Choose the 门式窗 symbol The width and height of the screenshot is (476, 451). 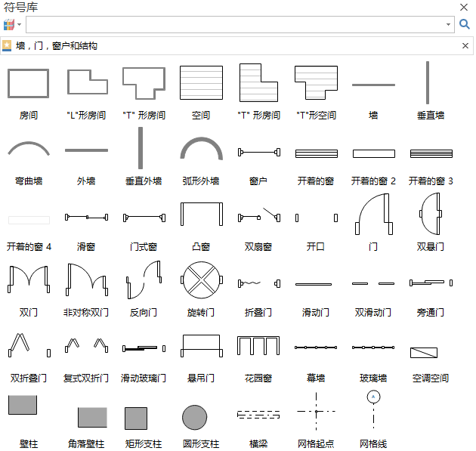coord(144,218)
